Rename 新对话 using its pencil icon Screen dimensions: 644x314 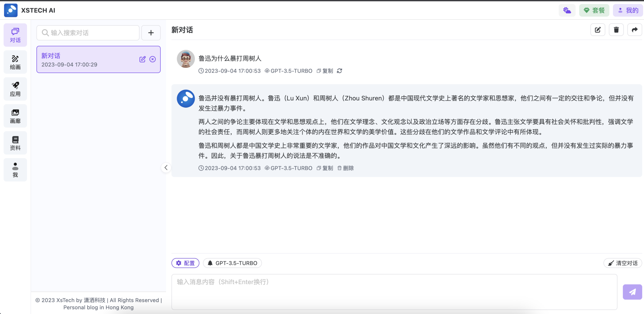[x=143, y=59]
